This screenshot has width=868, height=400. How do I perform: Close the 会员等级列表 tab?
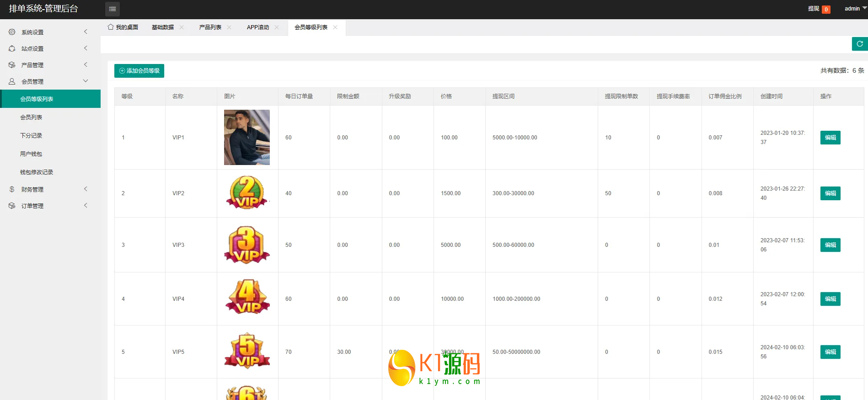click(x=335, y=27)
